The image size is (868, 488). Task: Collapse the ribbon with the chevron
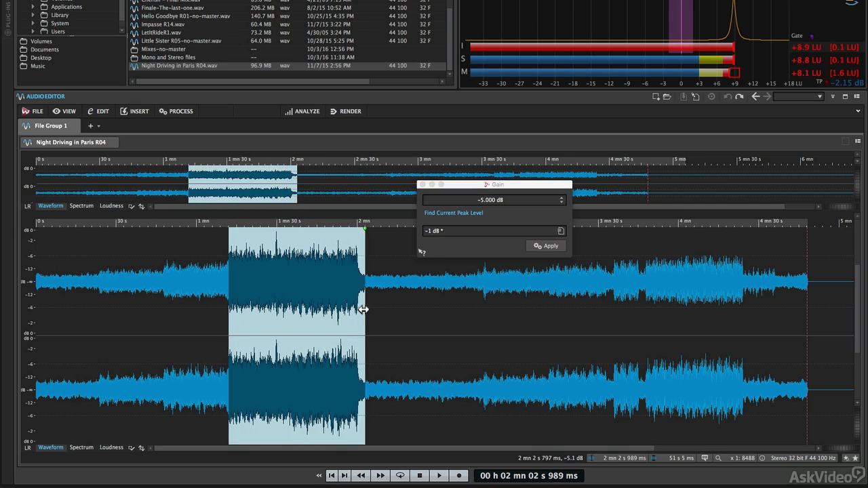pos(859,111)
